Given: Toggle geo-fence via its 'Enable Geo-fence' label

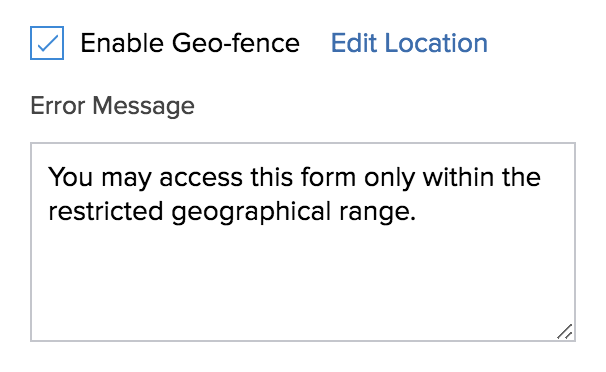Looking at the screenshot, I should click(190, 43).
